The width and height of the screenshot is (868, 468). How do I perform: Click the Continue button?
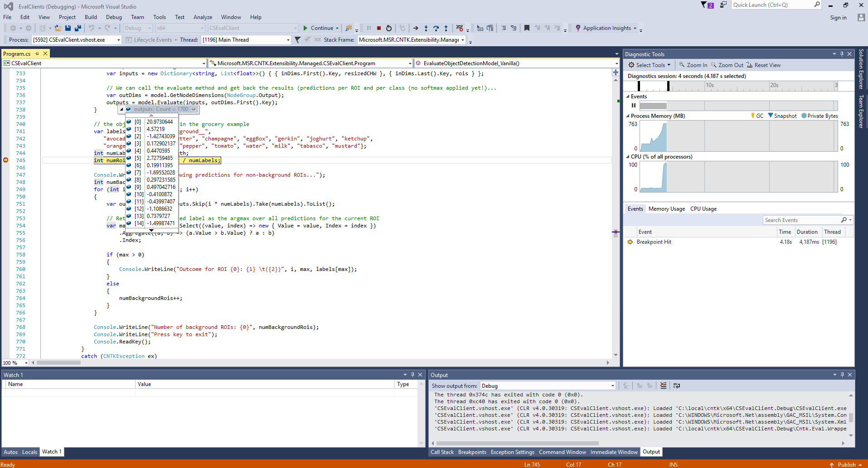tap(320, 28)
